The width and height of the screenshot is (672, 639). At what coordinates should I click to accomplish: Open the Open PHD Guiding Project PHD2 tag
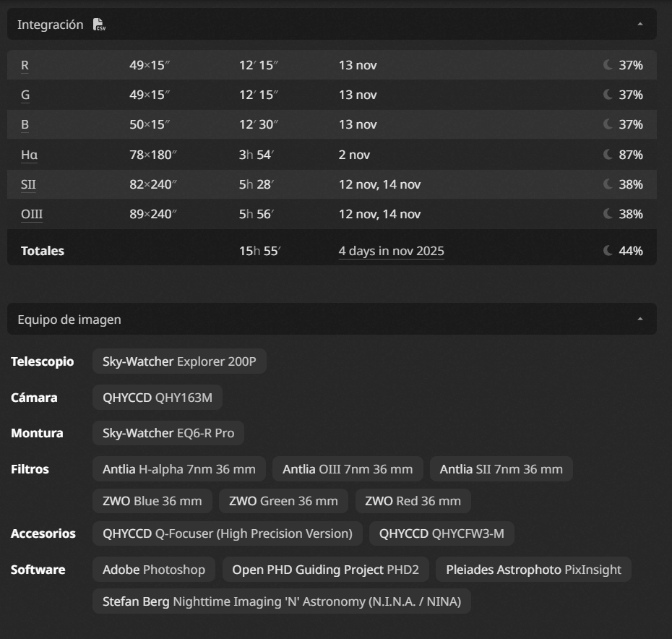click(x=326, y=569)
